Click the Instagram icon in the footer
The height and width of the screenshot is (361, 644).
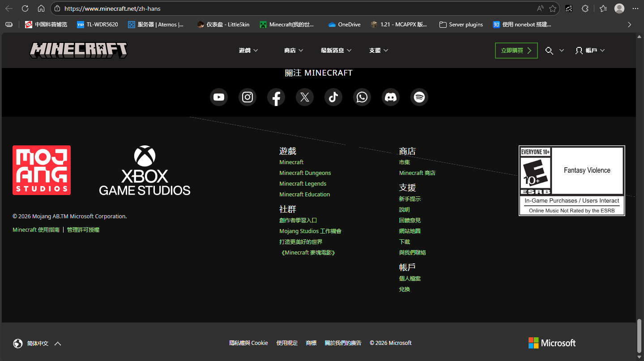coord(247,97)
